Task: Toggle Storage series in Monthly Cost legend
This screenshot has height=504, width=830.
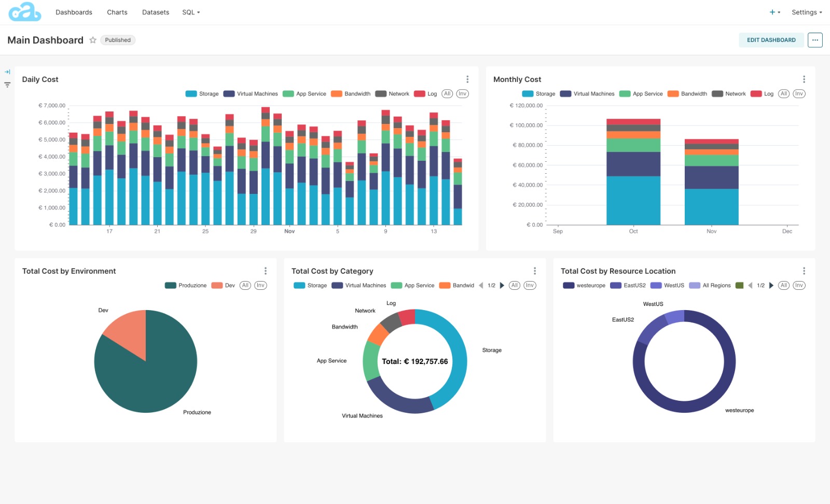Action: (x=539, y=94)
